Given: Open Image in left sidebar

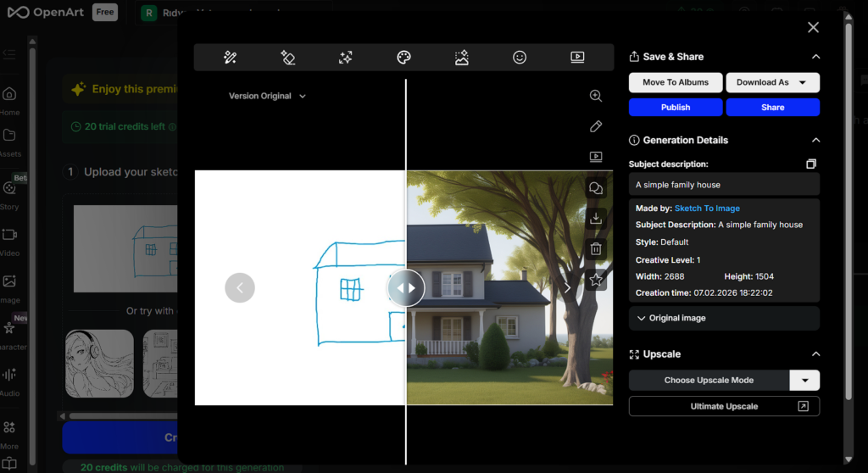Looking at the screenshot, I should (x=9, y=288).
